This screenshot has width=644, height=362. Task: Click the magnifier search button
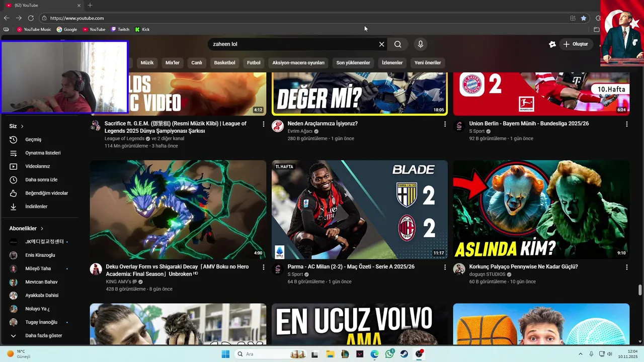point(397,44)
